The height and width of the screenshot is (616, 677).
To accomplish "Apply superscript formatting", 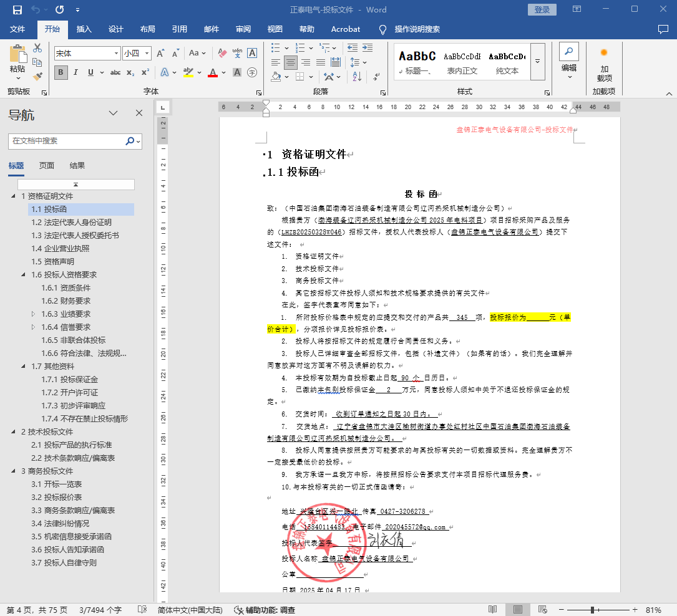I will coord(145,72).
